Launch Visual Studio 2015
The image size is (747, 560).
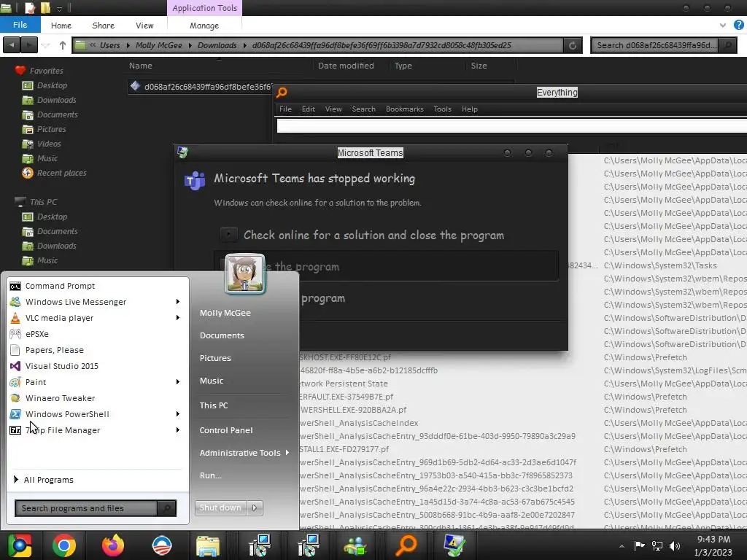coord(61,366)
